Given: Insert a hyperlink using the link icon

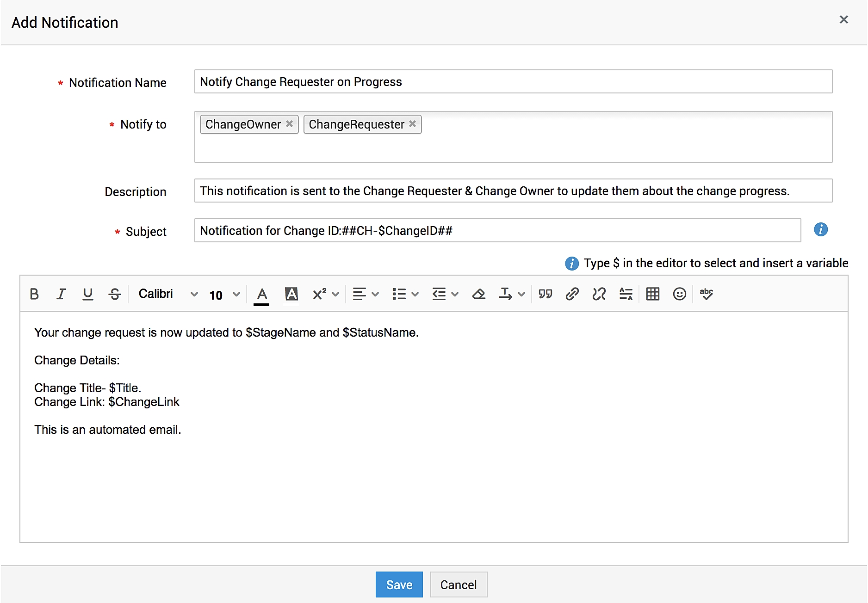Looking at the screenshot, I should [x=572, y=294].
